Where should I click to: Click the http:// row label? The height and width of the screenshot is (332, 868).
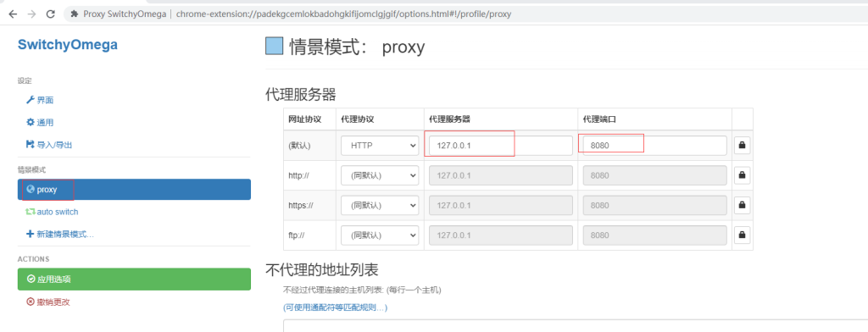299,175
